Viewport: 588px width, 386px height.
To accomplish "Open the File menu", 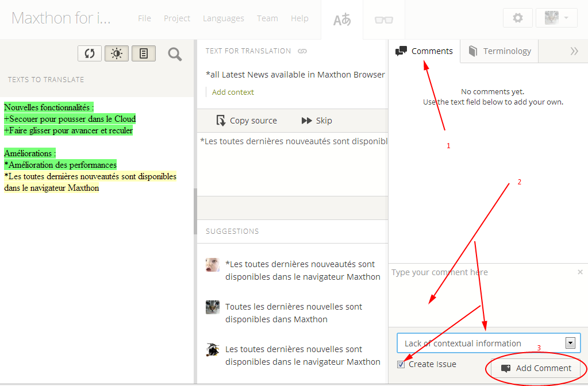I will click(144, 18).
